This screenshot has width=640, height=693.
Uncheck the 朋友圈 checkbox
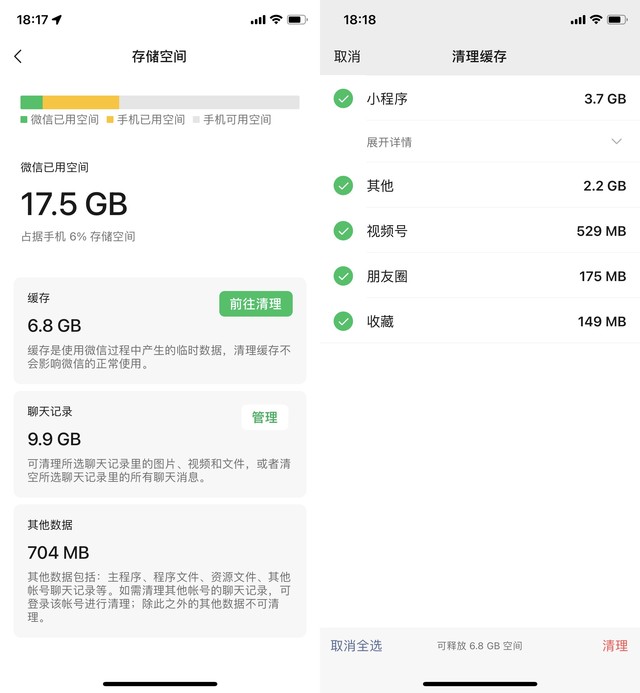pyautogui.click(x=343, y=276)
